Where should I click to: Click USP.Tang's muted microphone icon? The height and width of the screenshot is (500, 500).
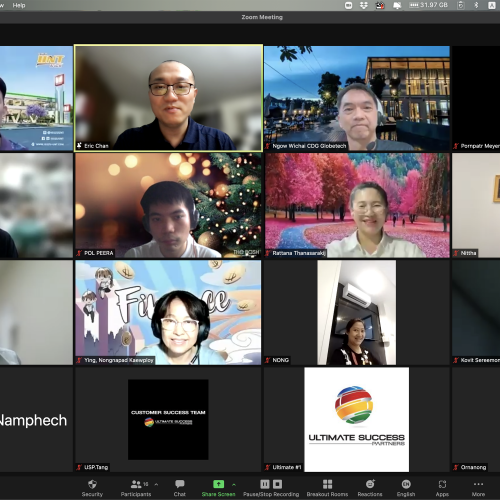[79, 467]
